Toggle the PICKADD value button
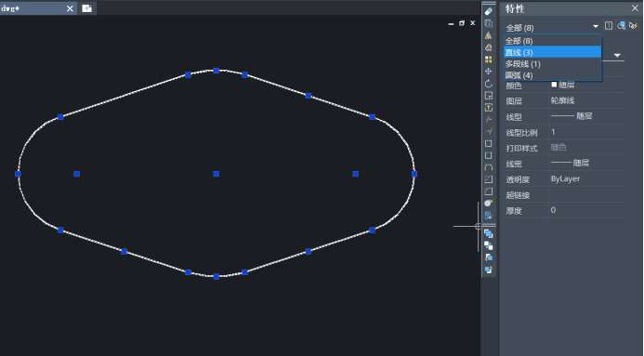 [x=609, y=26]
